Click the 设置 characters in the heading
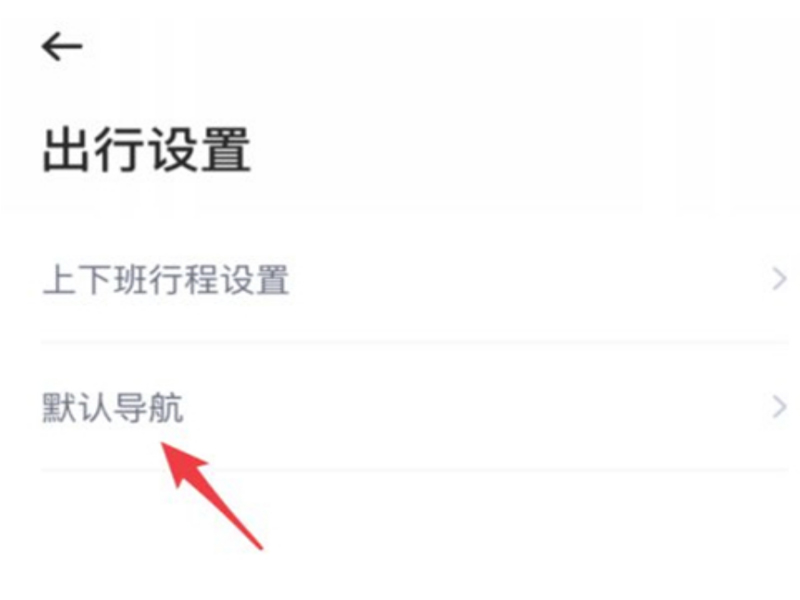Screen dimensions: 800x600 pyautogui.click(x=199, y=150)
